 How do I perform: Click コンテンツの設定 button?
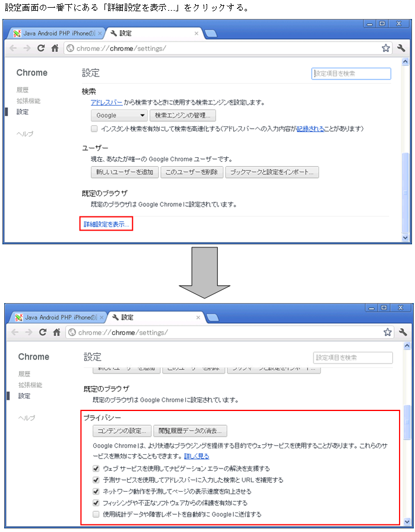[122, 431]
